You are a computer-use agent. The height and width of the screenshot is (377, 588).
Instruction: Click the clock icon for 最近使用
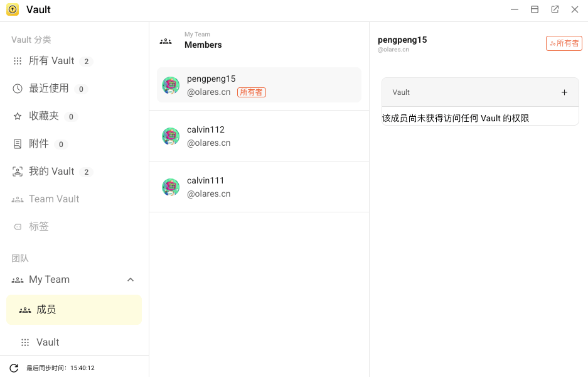click(18, 89)
